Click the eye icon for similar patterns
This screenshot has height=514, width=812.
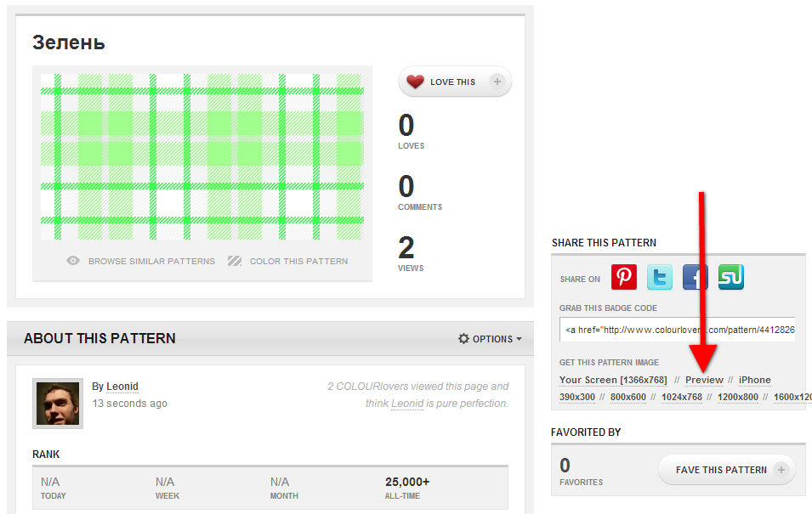click(x=74, y=261)
